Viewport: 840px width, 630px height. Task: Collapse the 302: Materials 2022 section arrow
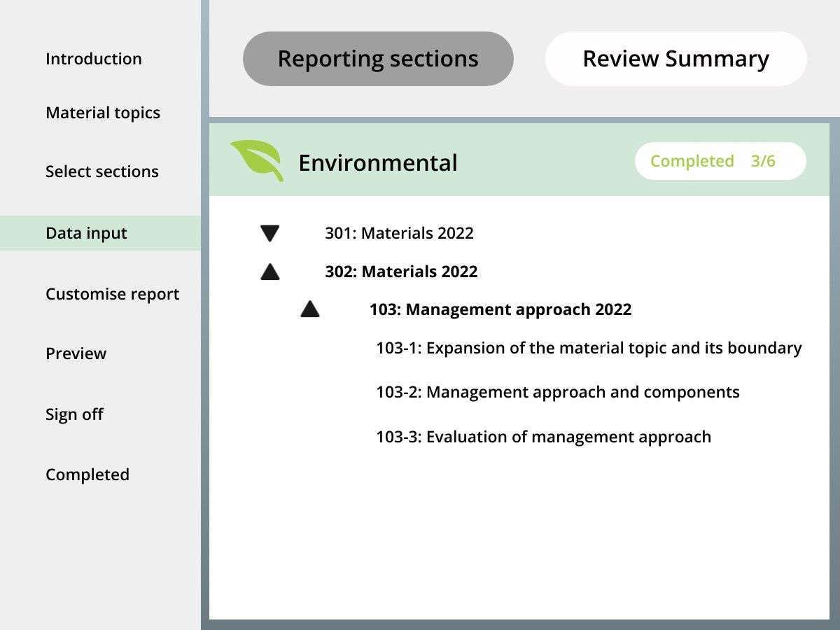click(x=269, y=272)
